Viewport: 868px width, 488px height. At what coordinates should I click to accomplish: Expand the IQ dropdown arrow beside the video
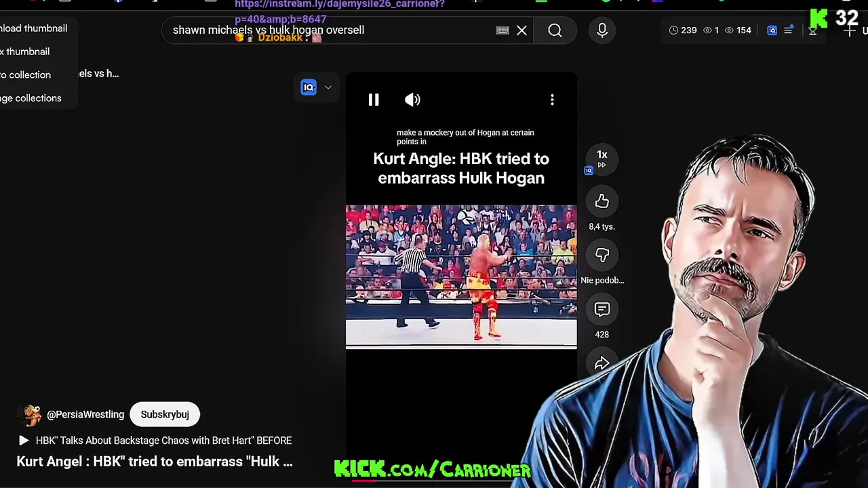(328, 87)
